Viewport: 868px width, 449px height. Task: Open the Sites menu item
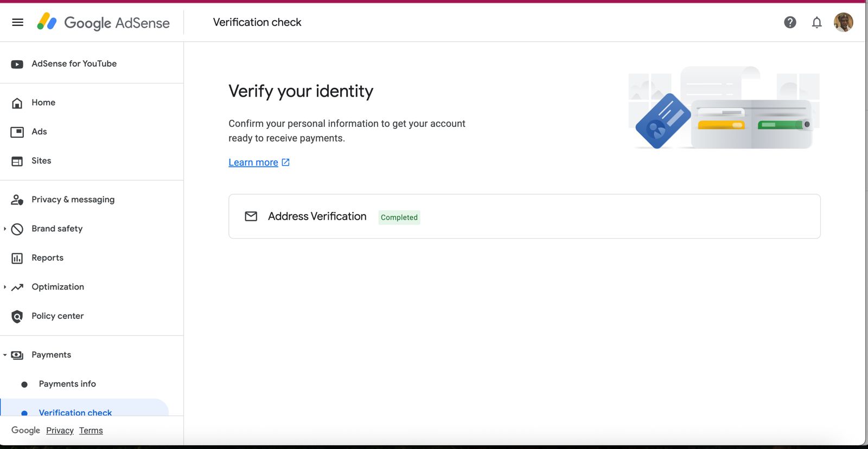[x=41, y=161]
